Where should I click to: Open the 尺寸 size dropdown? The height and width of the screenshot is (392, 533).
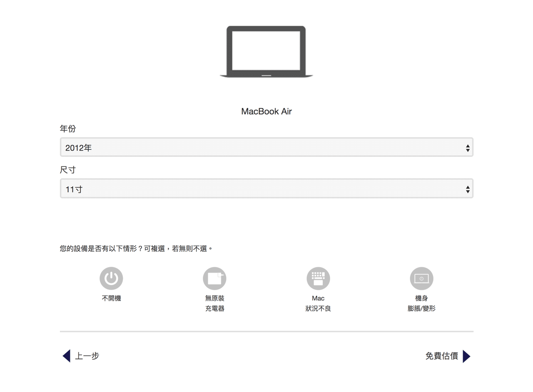[x=266, y=189]
